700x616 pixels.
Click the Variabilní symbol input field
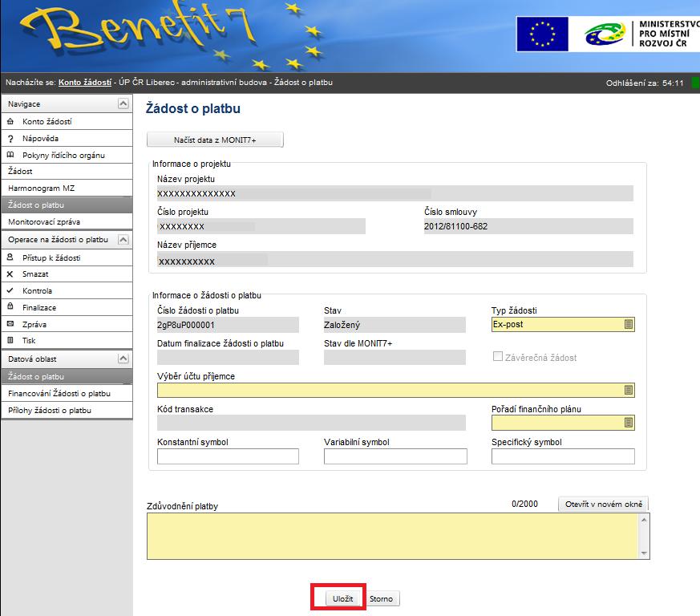pos(395,456)
